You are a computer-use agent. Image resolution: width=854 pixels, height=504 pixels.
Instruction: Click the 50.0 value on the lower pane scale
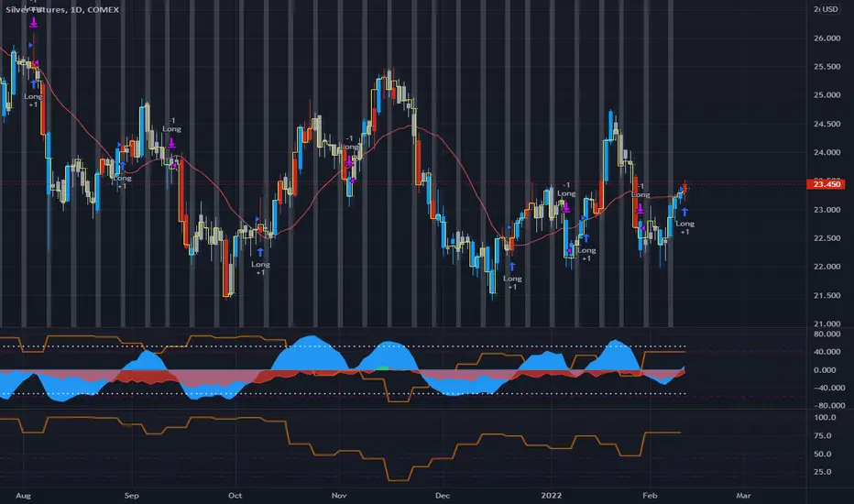(x=823, y=454)
